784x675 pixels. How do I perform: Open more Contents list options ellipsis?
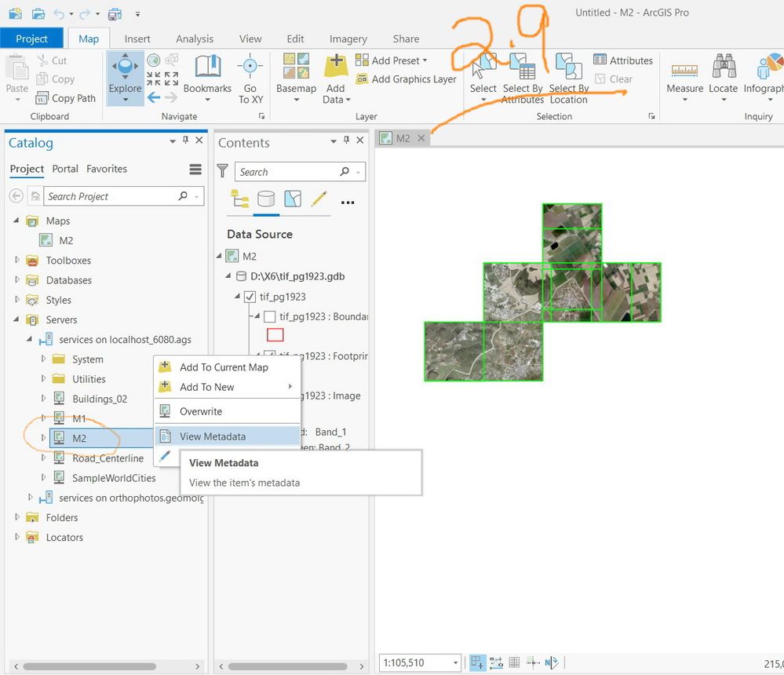click(348, 202)
